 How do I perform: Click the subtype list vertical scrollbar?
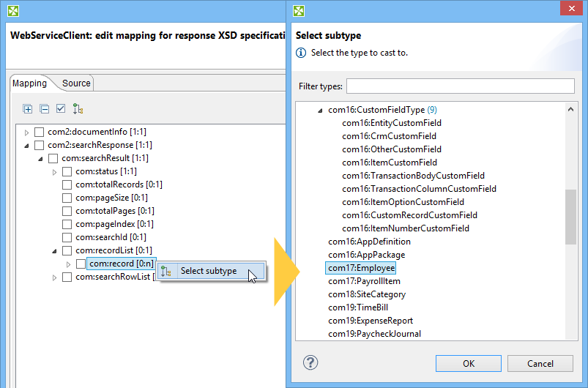tap(570, 216)
